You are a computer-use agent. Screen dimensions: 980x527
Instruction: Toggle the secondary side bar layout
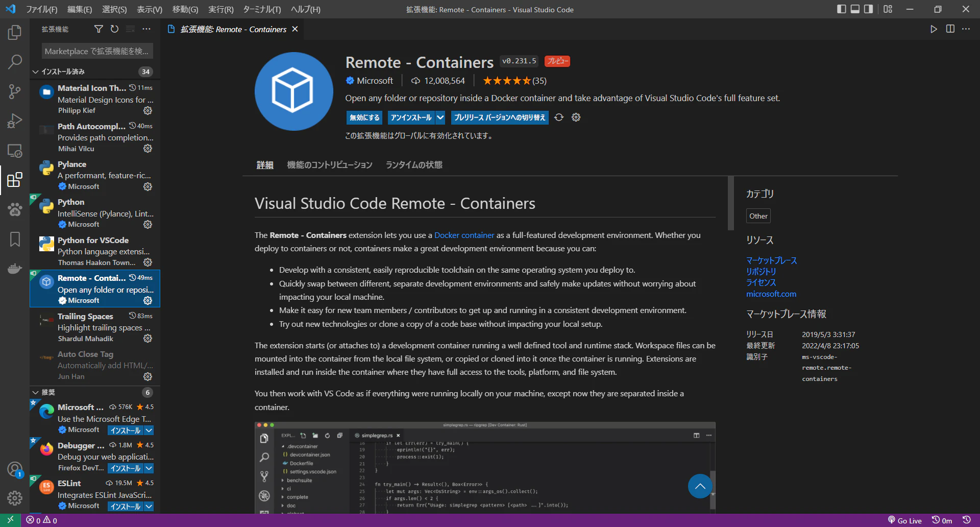click(x=868, y=9)
